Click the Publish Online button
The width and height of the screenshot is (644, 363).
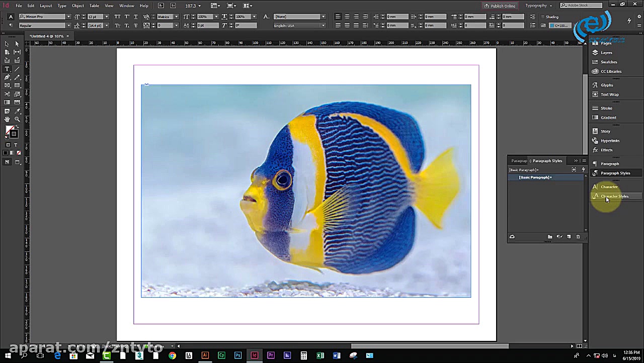[500, 6]
